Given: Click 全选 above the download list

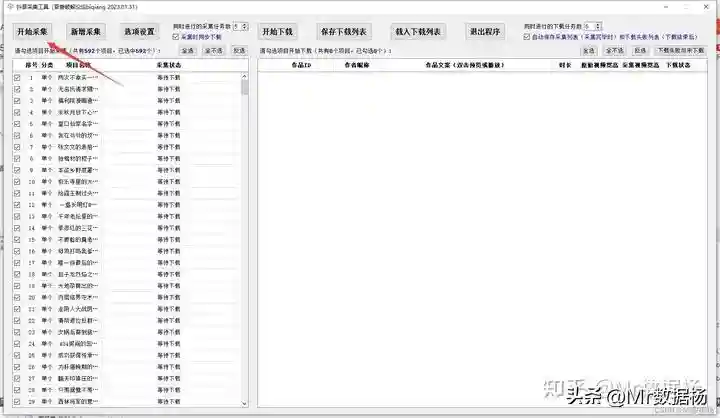Looking at the screenshot, I should [x=588, y=49].
